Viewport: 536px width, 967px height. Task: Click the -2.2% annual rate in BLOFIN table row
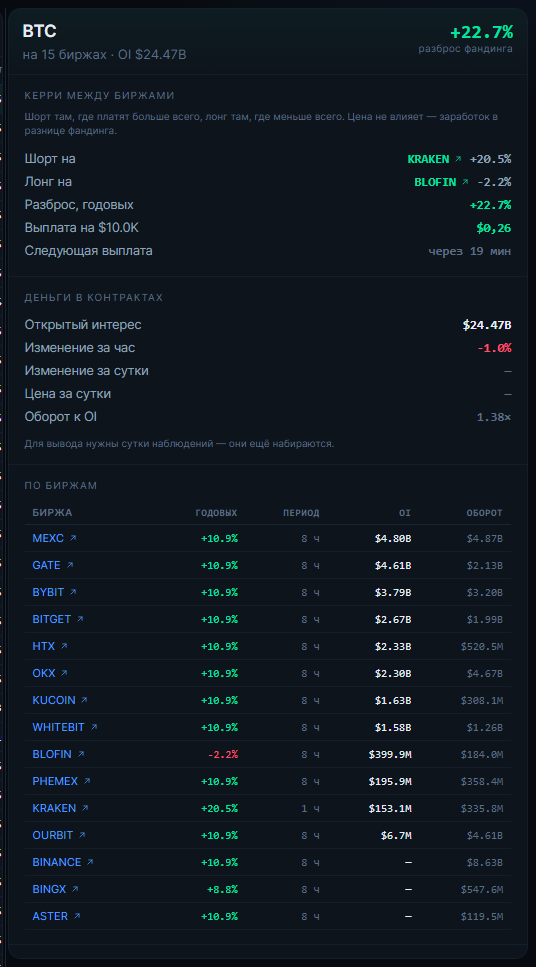point(223,754)
